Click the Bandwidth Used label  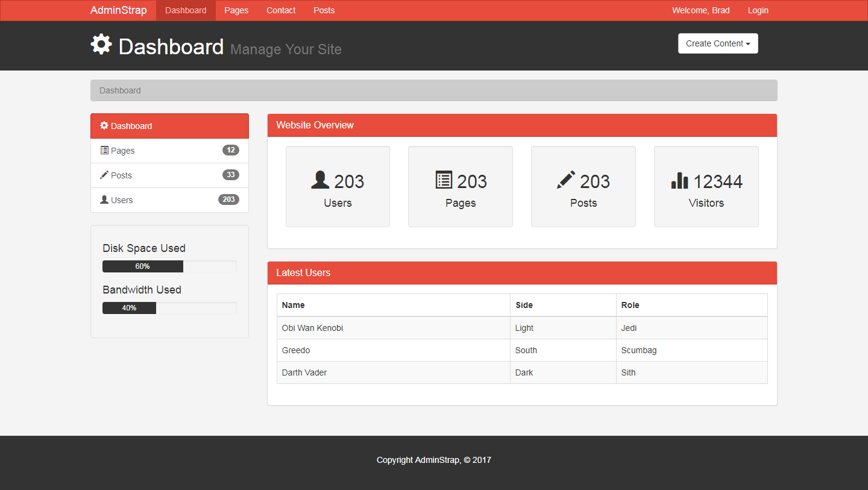point(142,290)
